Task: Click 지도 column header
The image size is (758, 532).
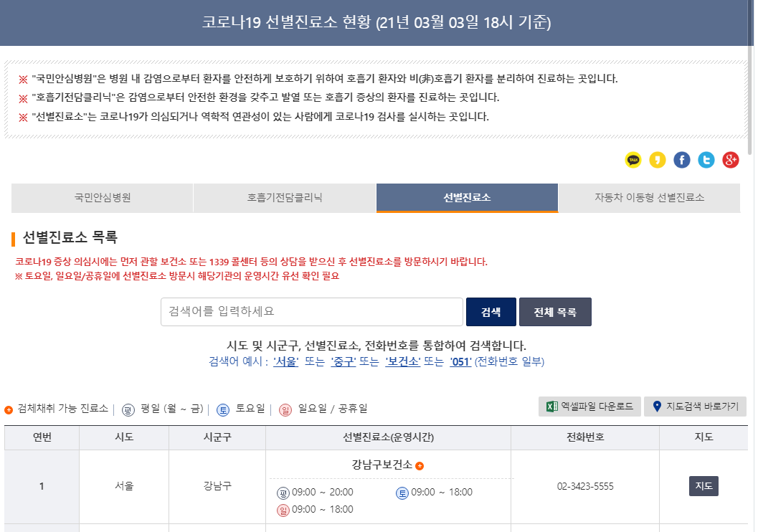Action: coord(703,437)
